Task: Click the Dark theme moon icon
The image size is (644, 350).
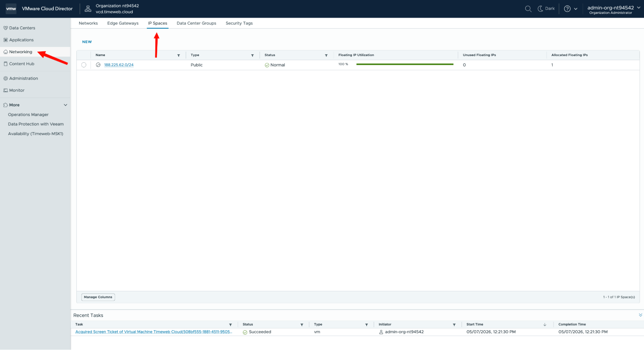Action: coord(540,9)
